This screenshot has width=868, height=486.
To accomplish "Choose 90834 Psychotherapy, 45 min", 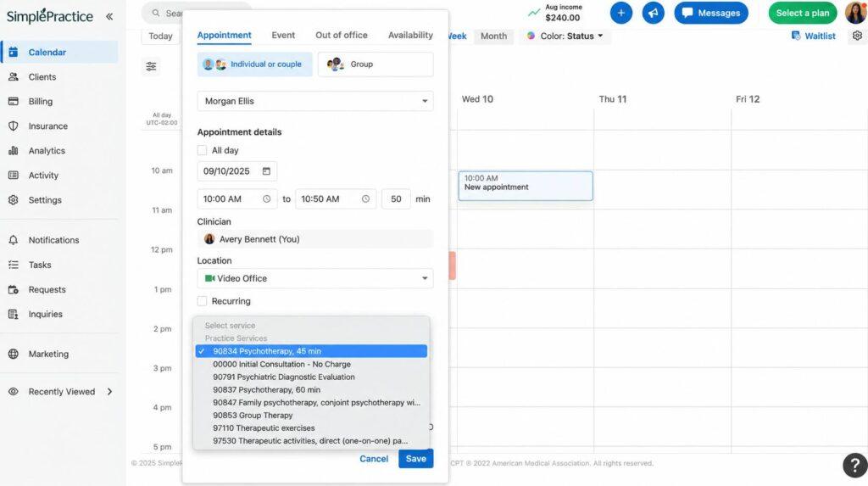I will [x=311, y=351].
